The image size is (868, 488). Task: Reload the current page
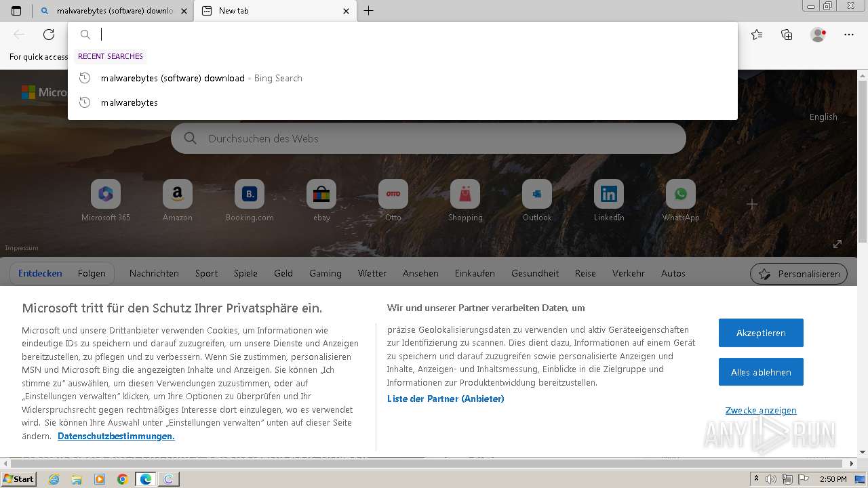pos(49,35)
